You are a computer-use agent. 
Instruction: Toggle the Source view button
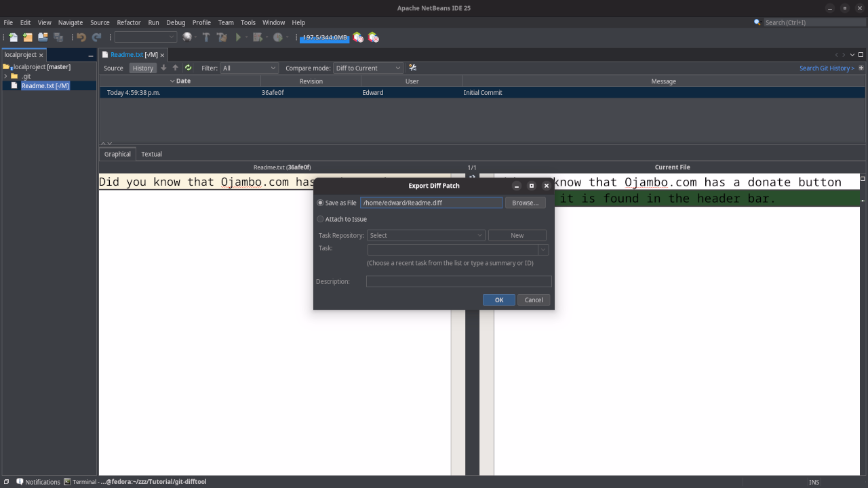pos(113,68)
